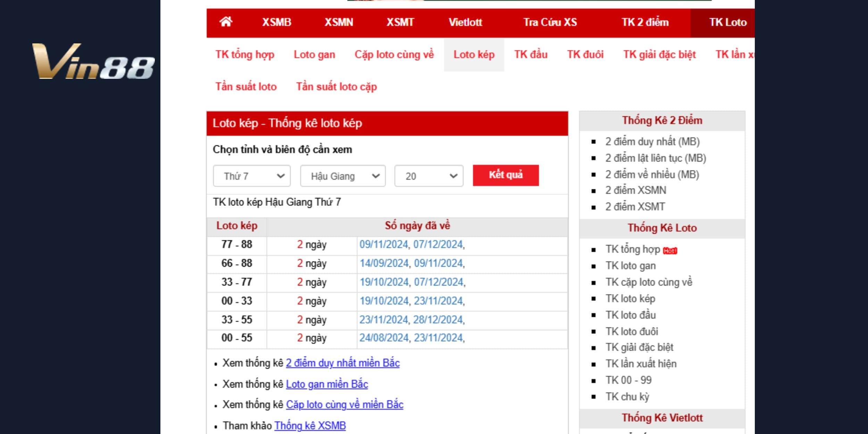The height and width of the screenshot is (434, 868).
Task: Open sidebar TK loto gan
Action: (631, 266)
